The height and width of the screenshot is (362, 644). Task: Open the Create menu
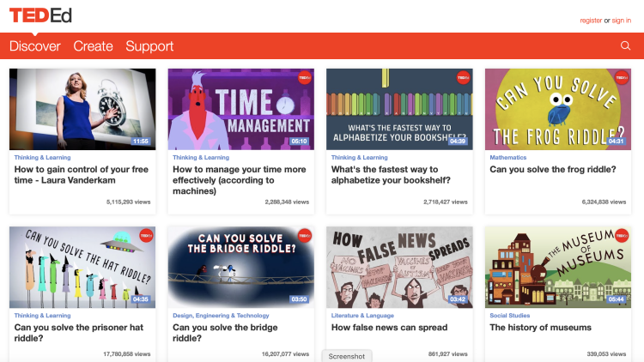93,46
